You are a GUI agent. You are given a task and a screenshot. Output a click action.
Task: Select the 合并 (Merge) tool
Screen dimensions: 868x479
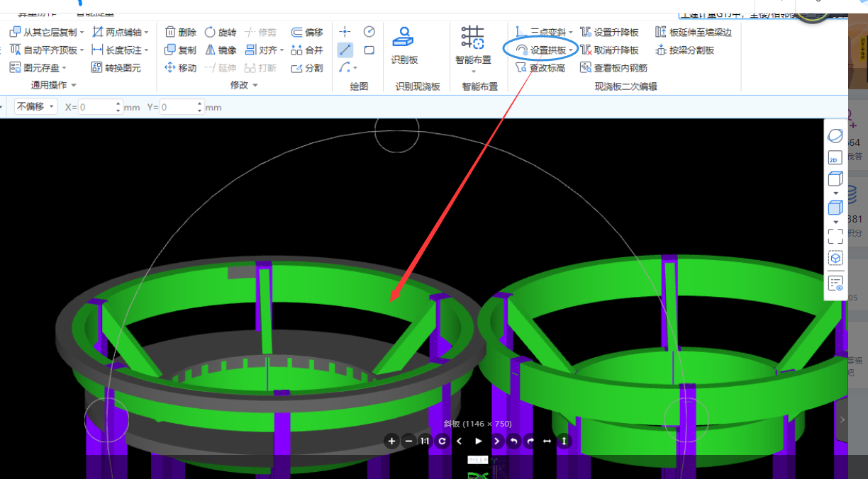(x=307, y=50)
